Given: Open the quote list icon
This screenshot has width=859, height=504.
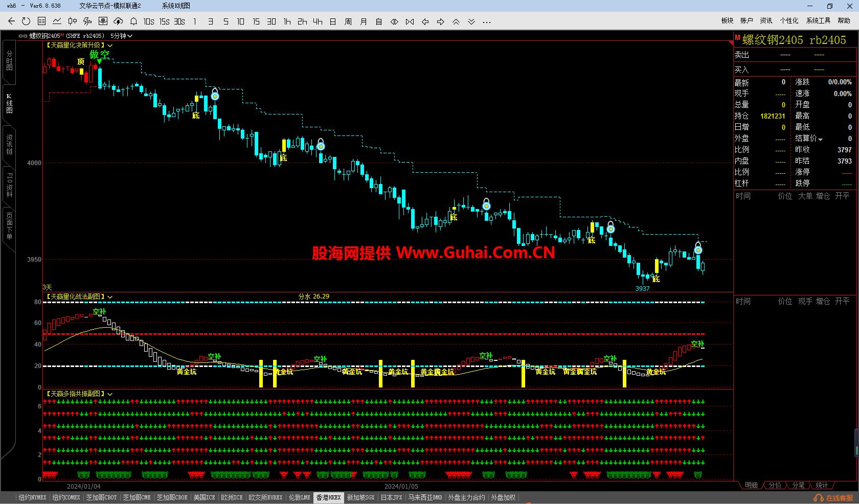Looking at the screenshot, I should coord(41,21).
